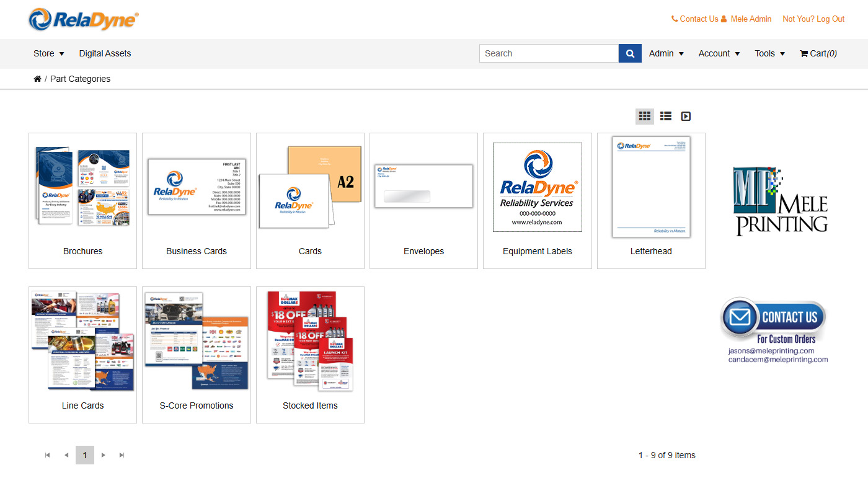Viewport: 868px width, 496px height.
Task: Open the slideshow view
Action: (686, 116)
